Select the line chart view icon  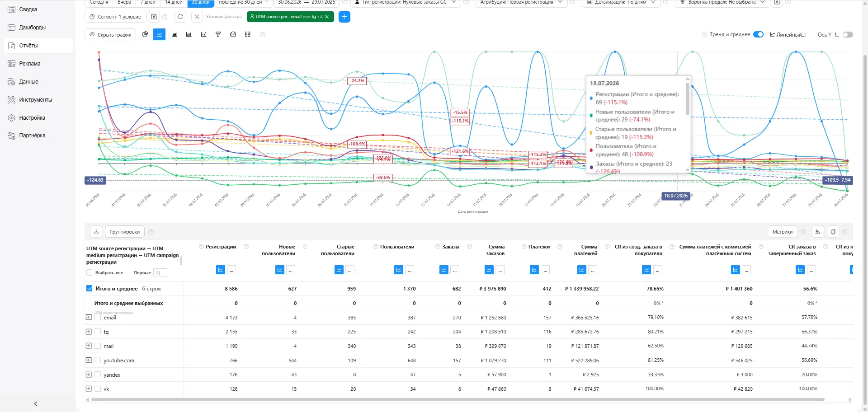(160, 34)
